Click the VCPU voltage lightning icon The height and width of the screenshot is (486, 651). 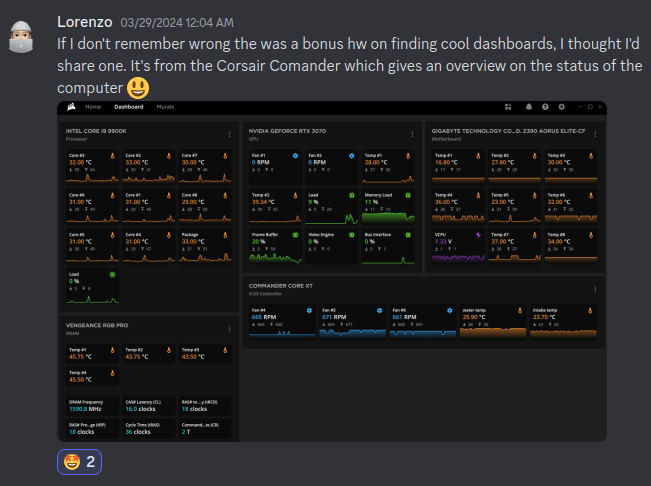click(x=478, y=235)
